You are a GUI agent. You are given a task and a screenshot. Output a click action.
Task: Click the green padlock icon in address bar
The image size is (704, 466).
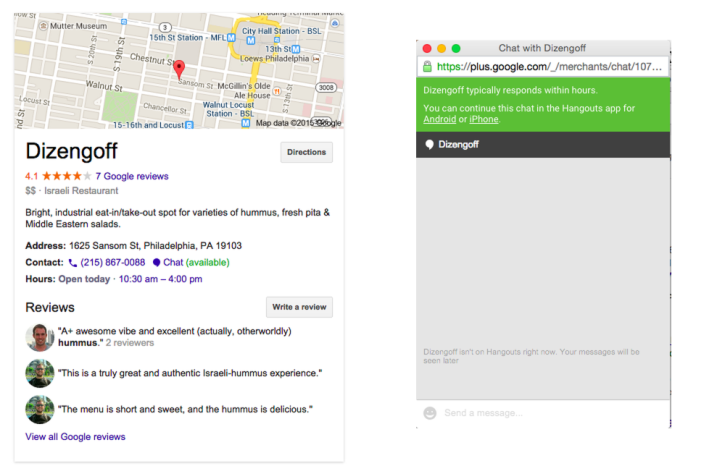428,67
